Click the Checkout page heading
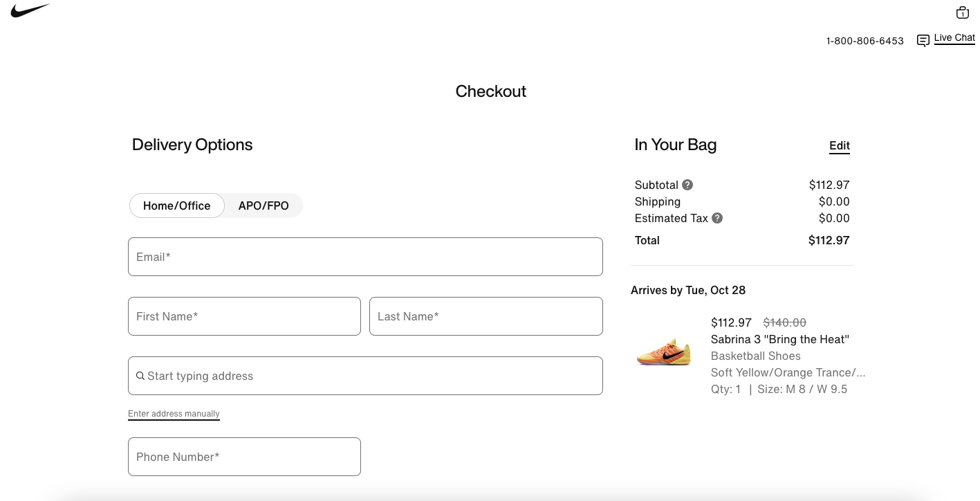 point(491,91)
